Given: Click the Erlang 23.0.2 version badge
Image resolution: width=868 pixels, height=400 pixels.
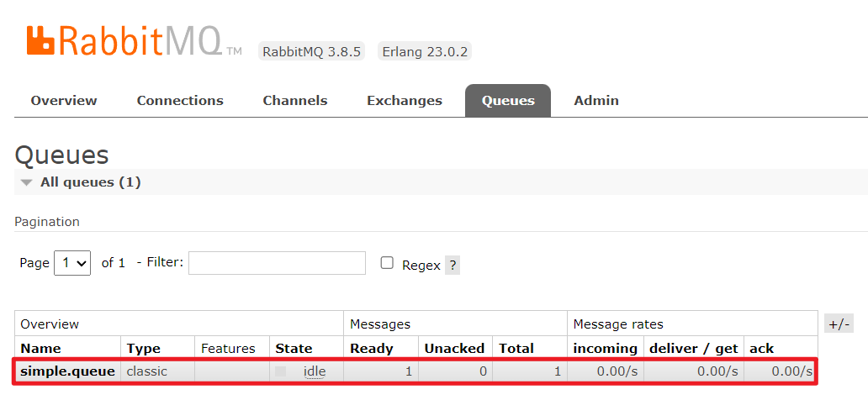Looking at the screenshot, I should pos(425,52).
